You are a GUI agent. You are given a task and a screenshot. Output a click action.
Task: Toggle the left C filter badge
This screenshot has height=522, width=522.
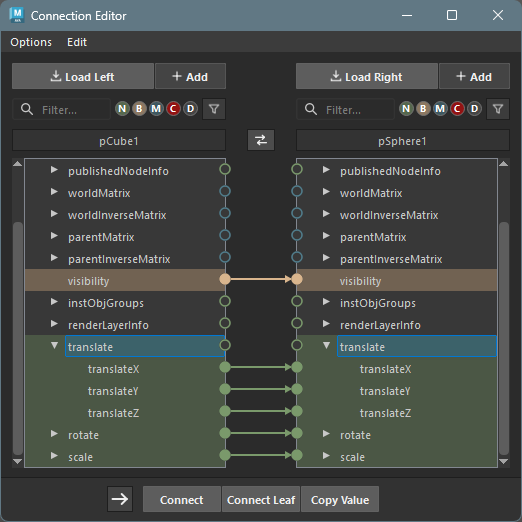[x=173, y=109]
